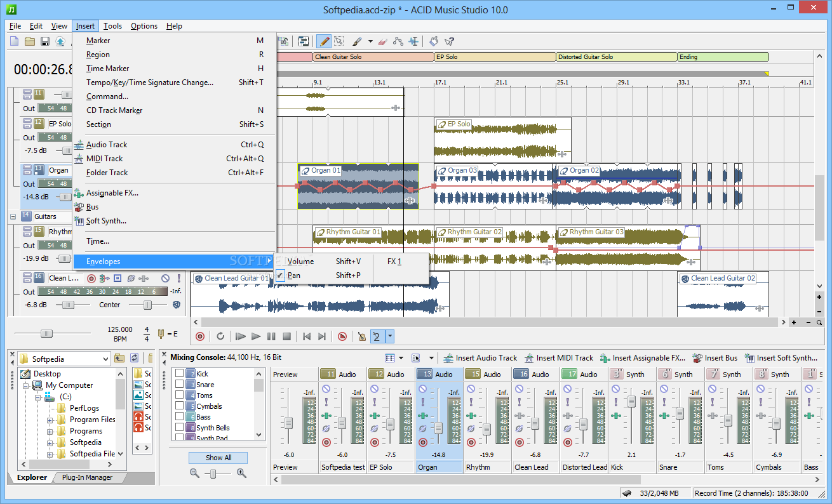Click the FX 1 envelope entry

395,262
